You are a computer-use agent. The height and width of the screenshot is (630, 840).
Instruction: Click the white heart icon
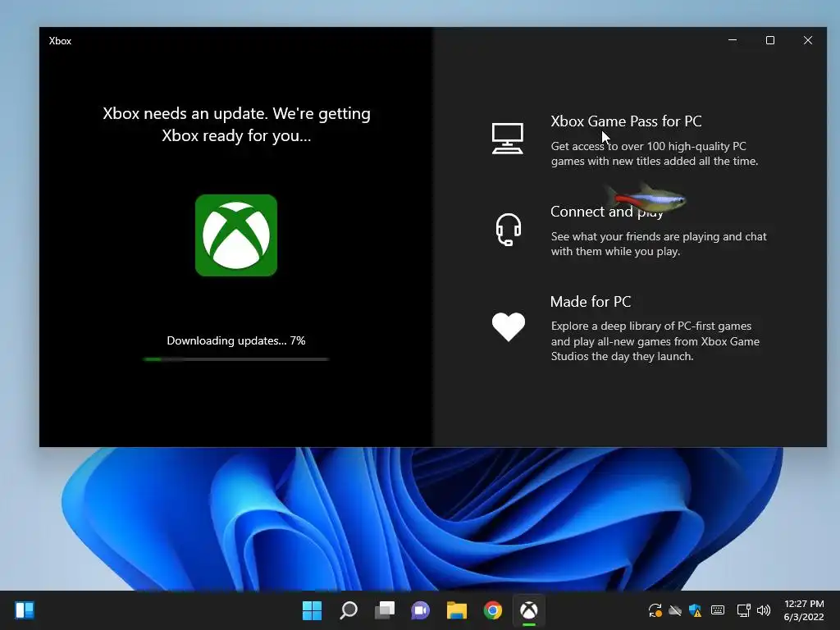(509, 326)
